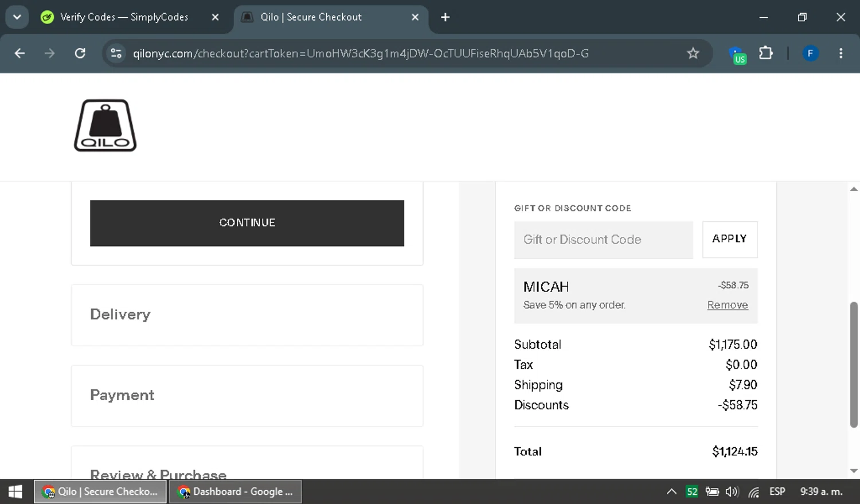Switch to Dashboard - Google taskbar window

pos(235,491)
